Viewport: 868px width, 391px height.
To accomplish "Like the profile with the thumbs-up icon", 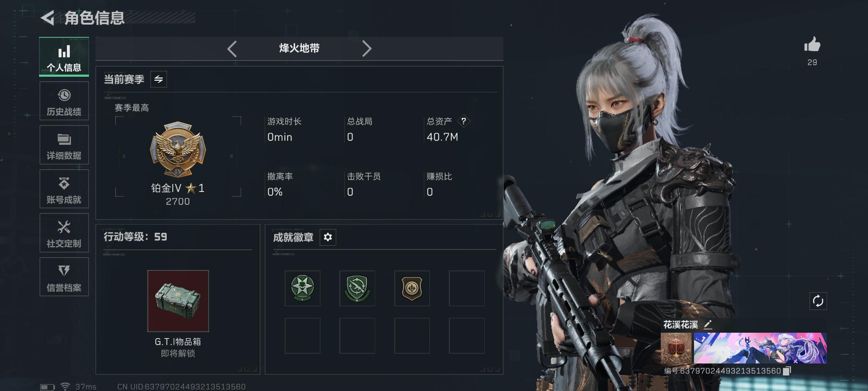I will (812, 45).
